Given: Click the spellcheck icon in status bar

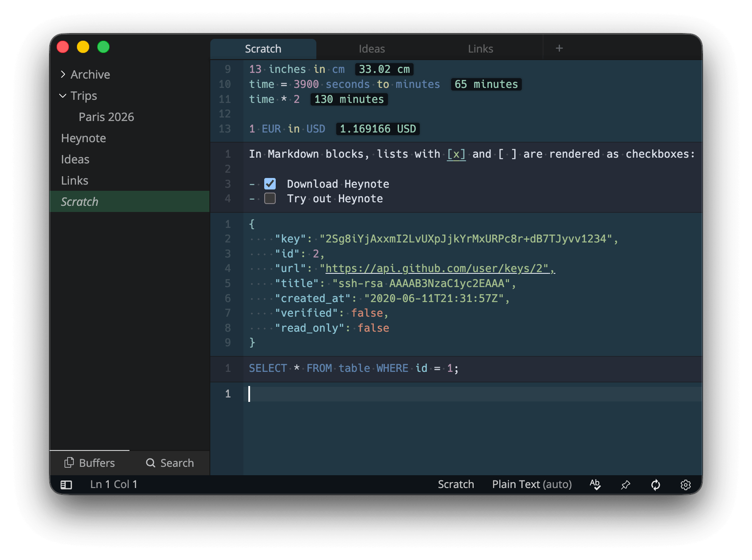Looking at the screenshot, I should [595, 484].
